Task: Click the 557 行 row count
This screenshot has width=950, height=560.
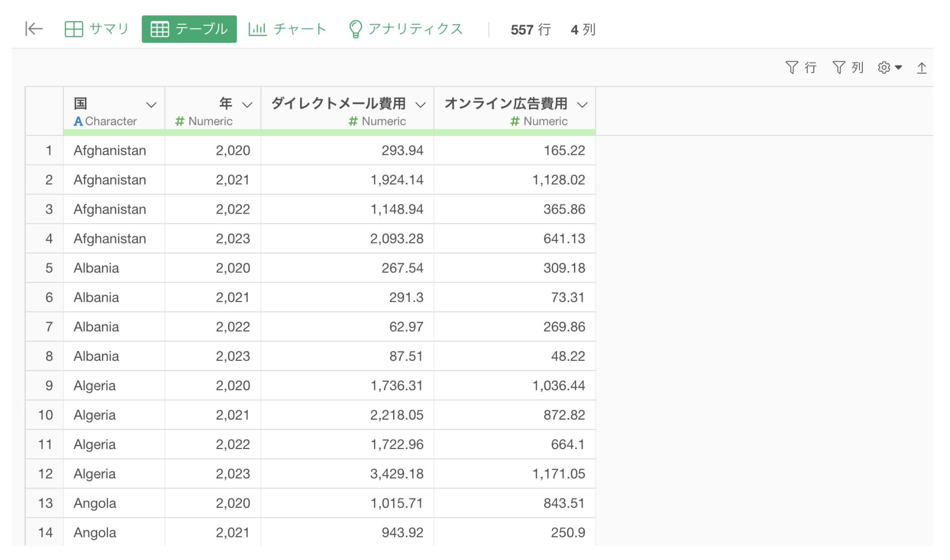Action: (x=531, y=29)
